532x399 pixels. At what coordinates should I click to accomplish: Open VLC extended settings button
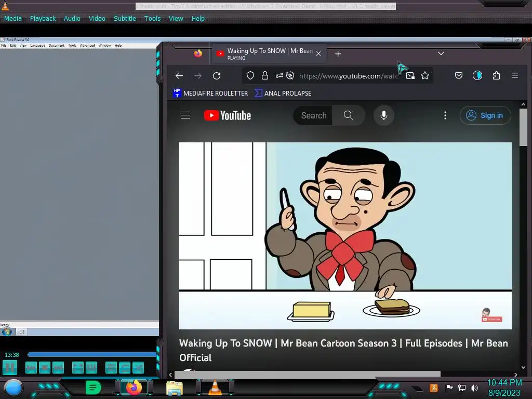91,367
